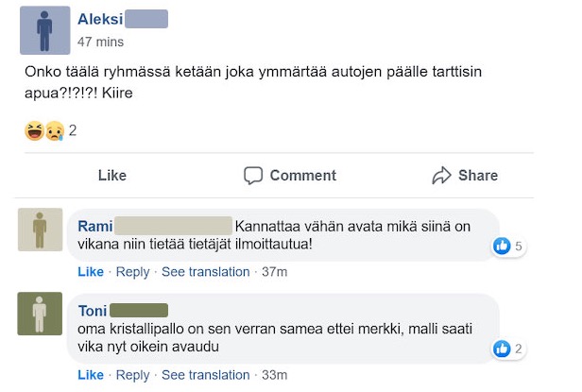Screen dimensions: 582x392
Task: See translation of Toni's comment
Action: [205, 375]
